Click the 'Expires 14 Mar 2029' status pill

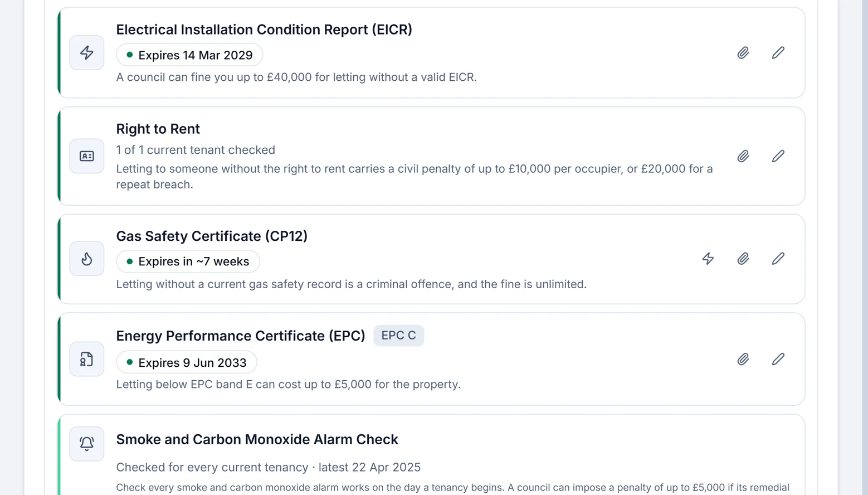point(189,55)
